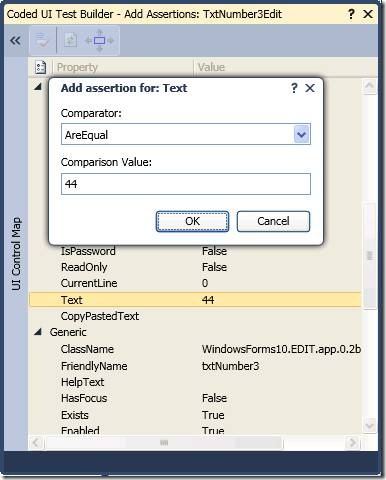Click the True value beside Exists
Viewport: 386px width, 480px height.
coord(213,415)
